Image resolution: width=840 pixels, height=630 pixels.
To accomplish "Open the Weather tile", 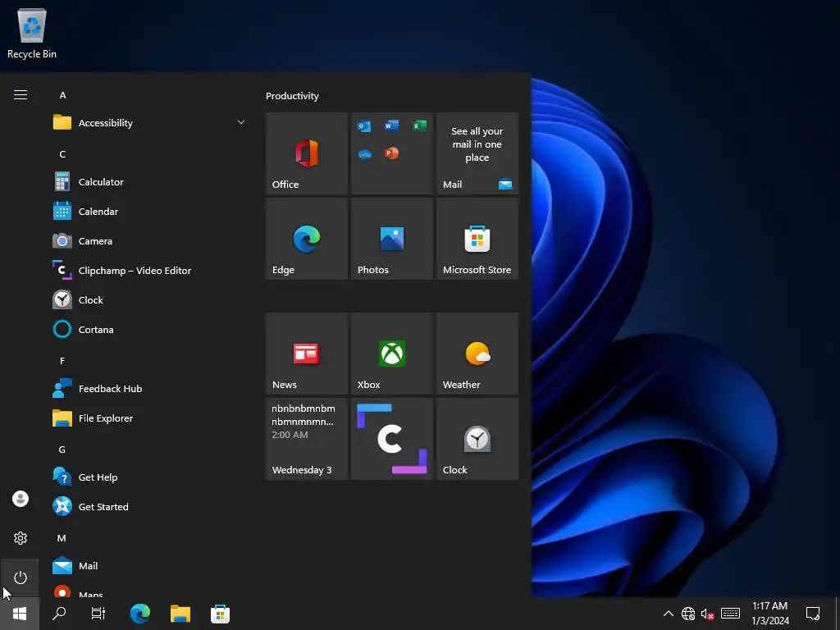I will (477, 354).
